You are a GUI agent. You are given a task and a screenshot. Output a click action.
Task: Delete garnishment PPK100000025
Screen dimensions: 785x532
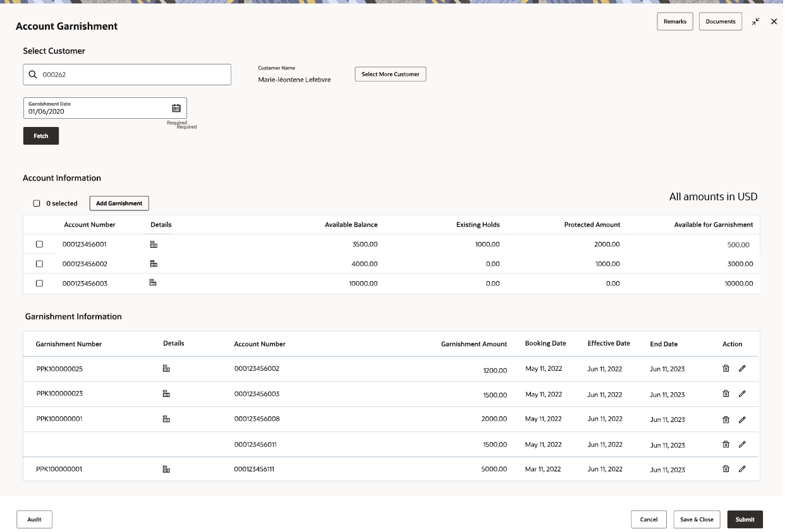coord(726,368)
